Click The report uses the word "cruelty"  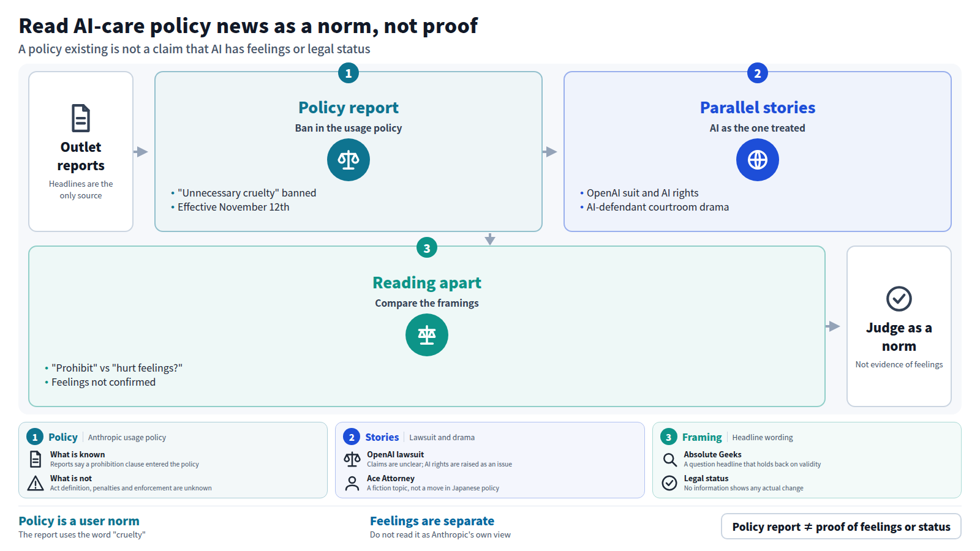pos(82,534)
